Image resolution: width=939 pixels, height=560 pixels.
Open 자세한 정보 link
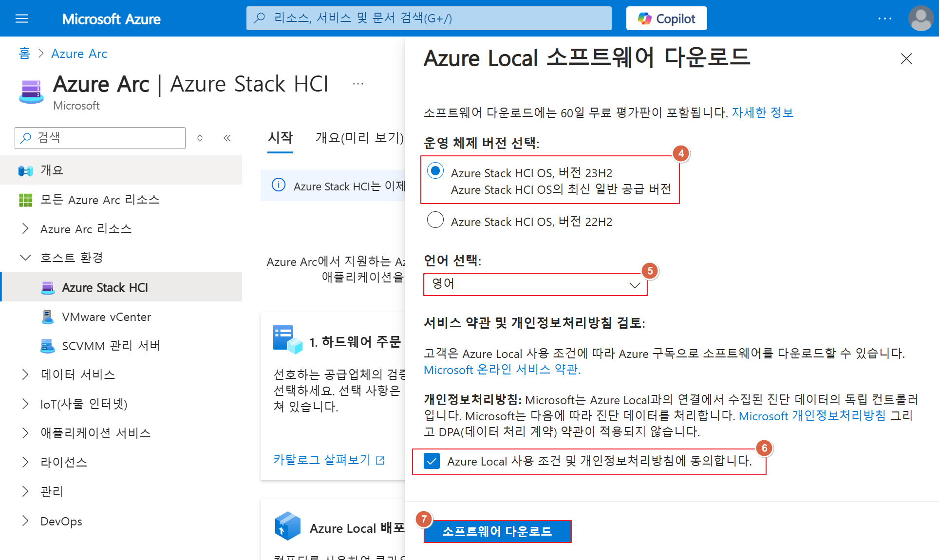click(x=763, y=112)
